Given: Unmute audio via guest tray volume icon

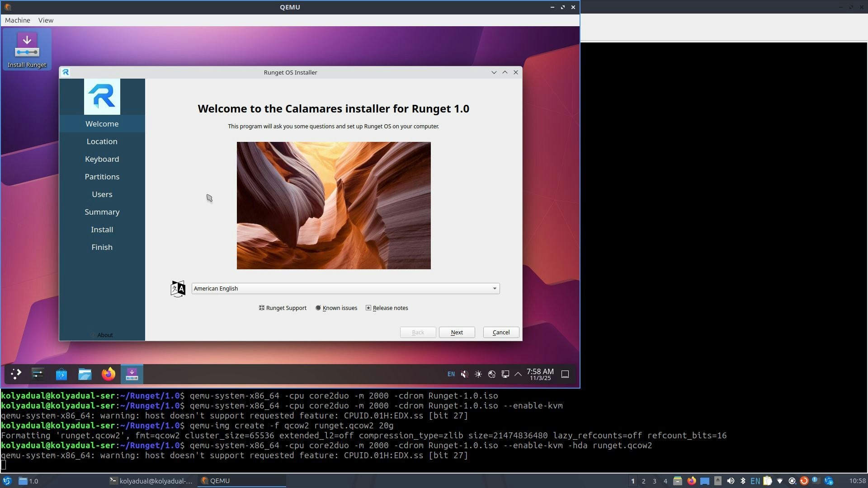Looking at the screenshot, I should 464,374.
